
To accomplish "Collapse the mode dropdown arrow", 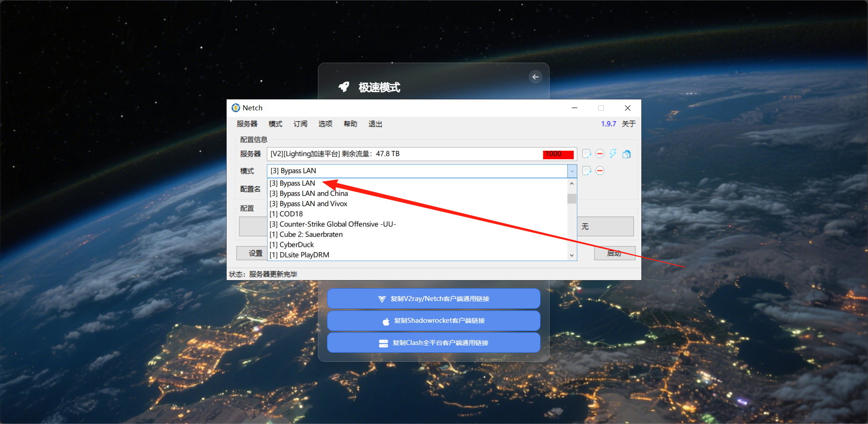I will 572,171.
